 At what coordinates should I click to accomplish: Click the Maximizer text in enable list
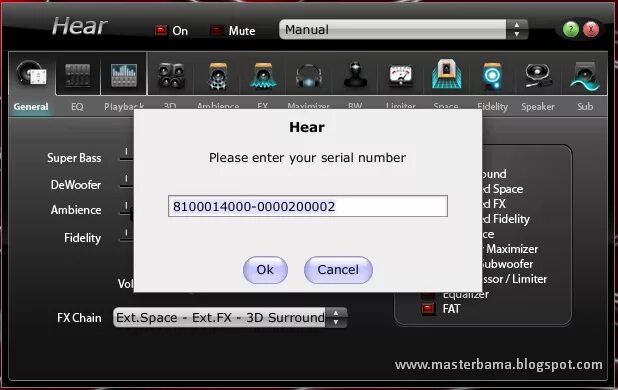(x=512, y=249)
